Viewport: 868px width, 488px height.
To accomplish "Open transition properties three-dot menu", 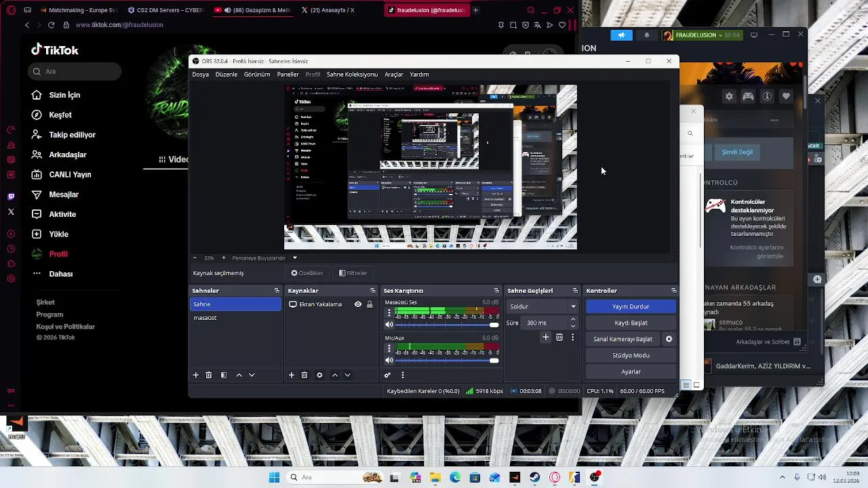I will (x=572, y=337).
